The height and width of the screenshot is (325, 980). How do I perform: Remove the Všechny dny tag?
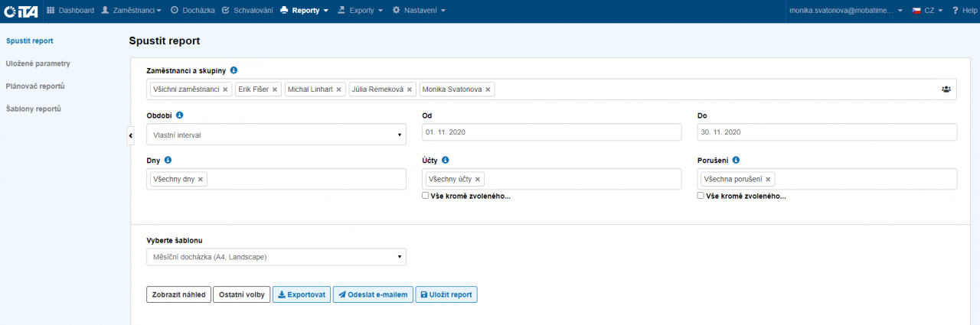click(201, 179)
